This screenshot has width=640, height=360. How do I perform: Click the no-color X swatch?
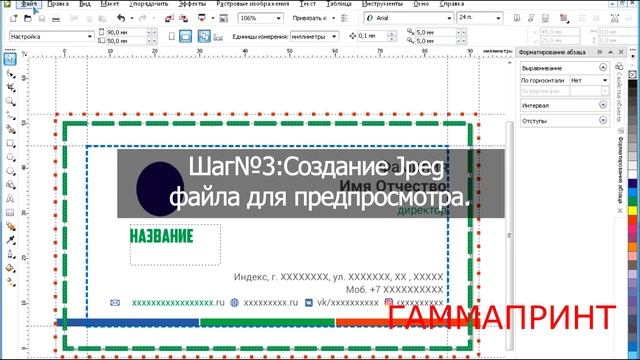[633, 74]
